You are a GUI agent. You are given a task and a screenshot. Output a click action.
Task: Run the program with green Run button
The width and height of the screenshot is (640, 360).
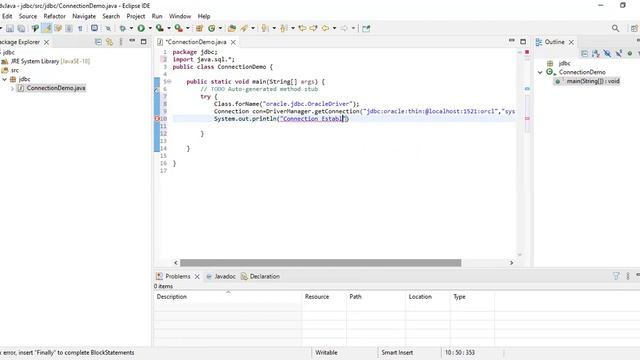(x=141, y=28)
